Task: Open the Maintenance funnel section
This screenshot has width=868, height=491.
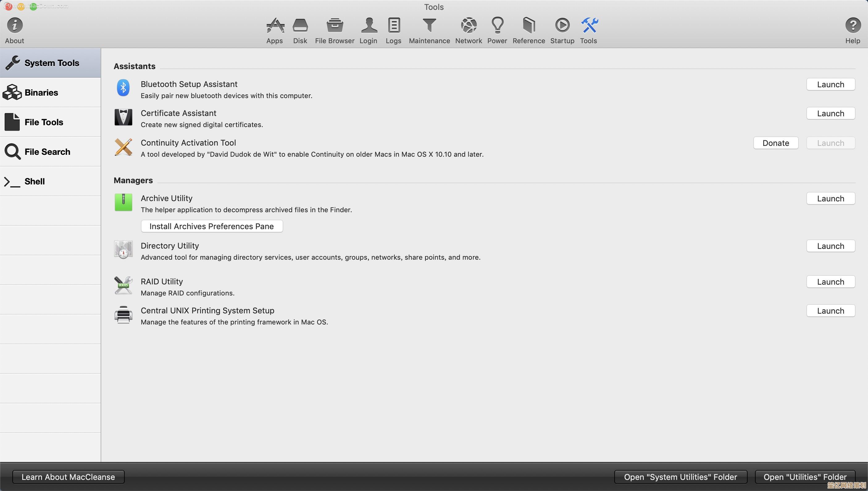Action: [430, 25]
